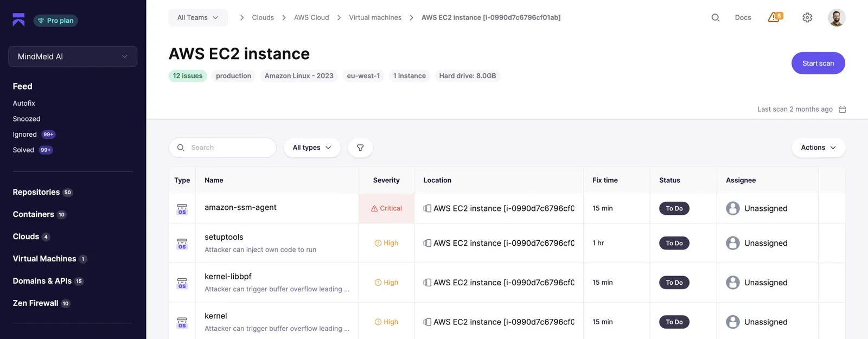
Task: Open the Actions dropdown
Action: (819, 148)
